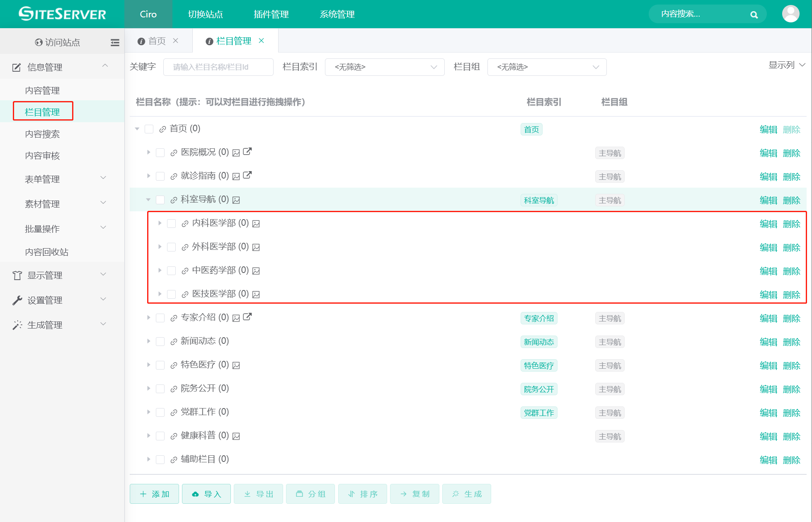Focus the 关键字 keyword input field
This screenshot has width=812, height=522.
click(x=218, y=67)
